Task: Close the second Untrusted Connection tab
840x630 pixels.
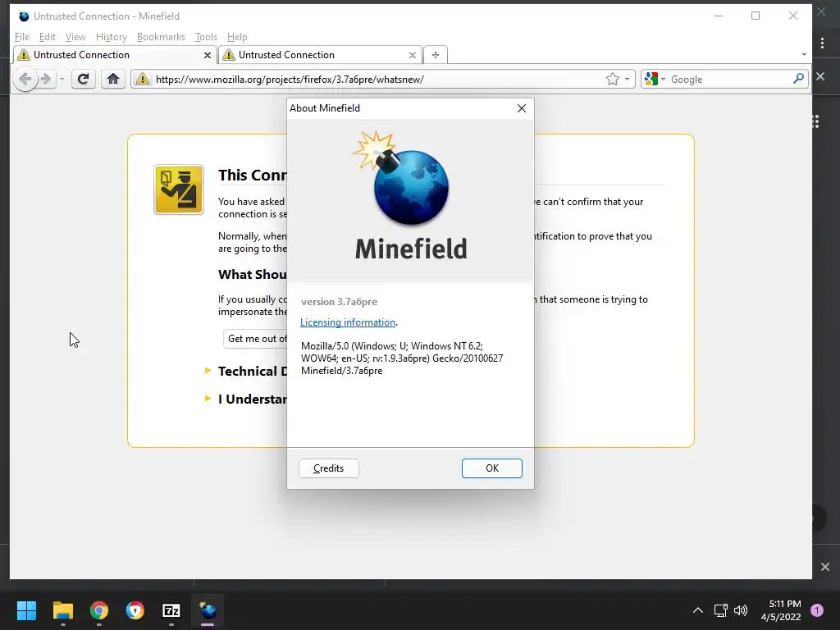Action: 412,55
